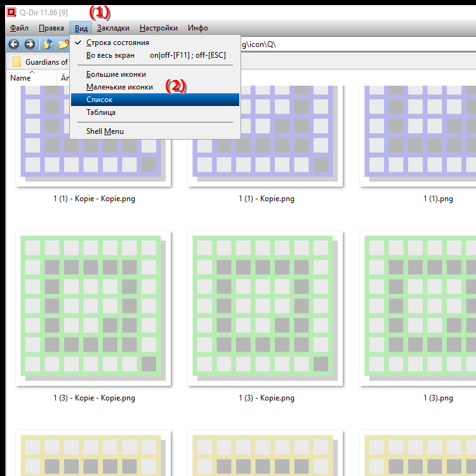476x476 pixels.
Task: Sort by the Name column header
Action: 32,77
